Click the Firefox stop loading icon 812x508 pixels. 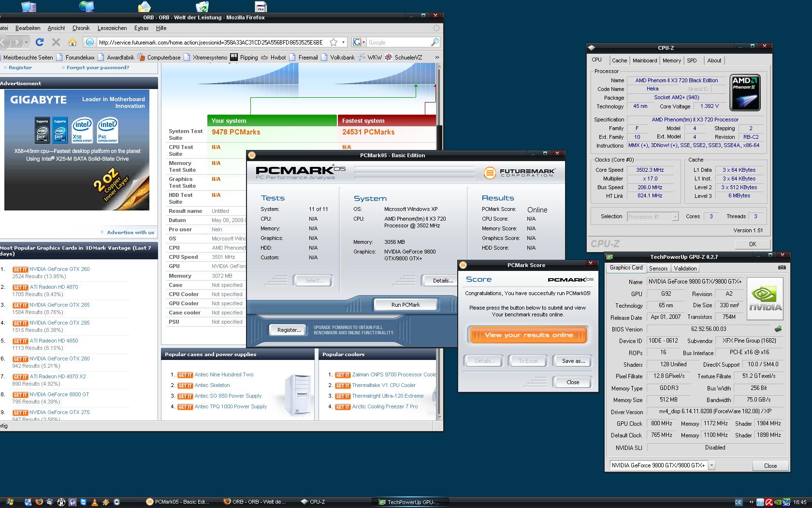point(56,42)
